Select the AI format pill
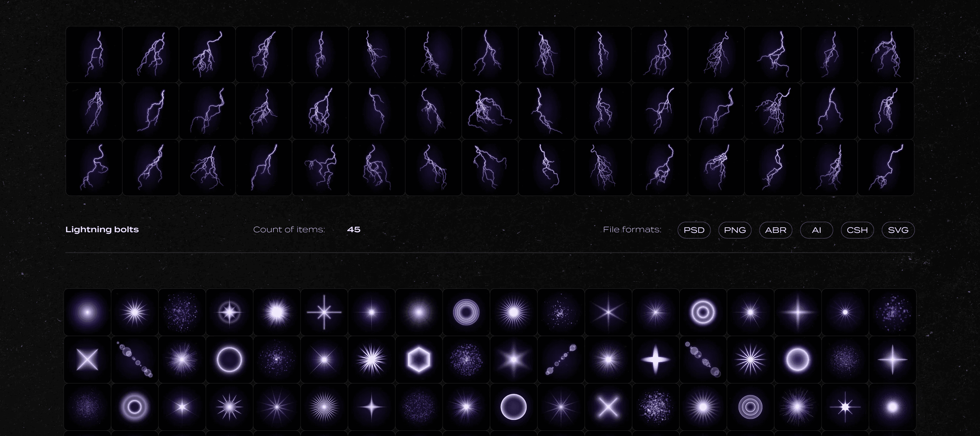 point(816,230)
